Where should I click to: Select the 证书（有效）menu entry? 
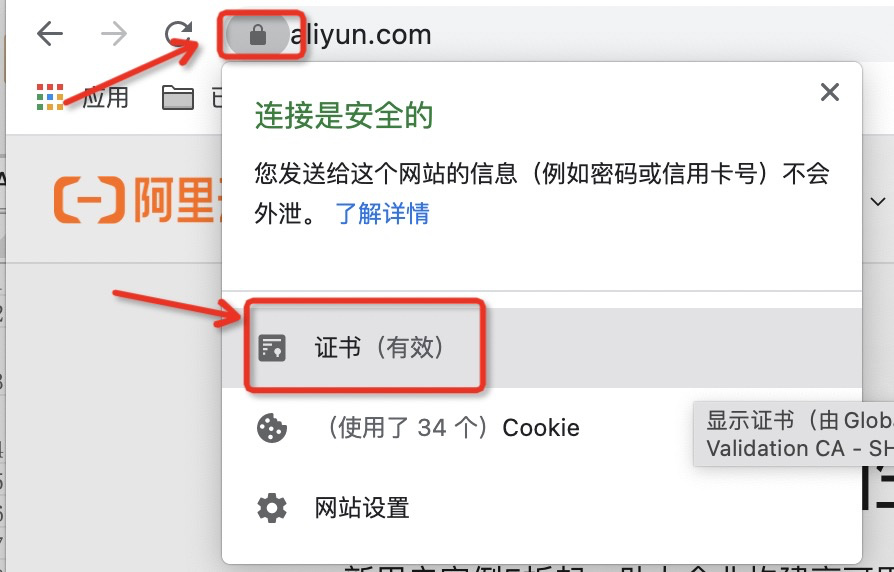point(542,348)
